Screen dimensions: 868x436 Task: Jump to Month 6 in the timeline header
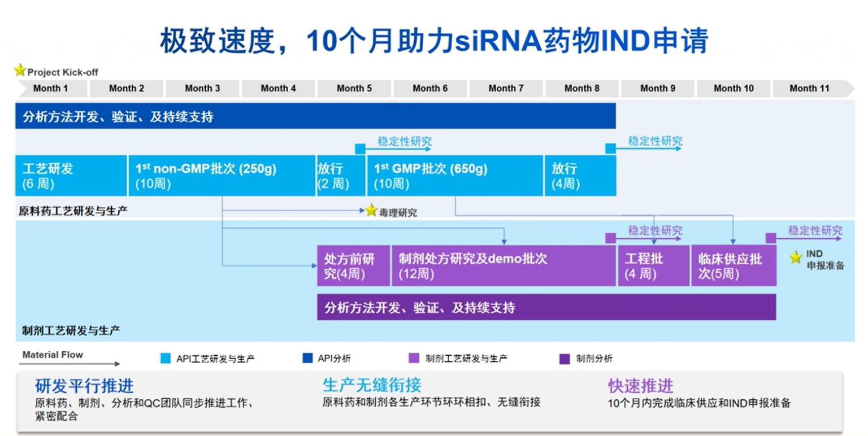430,89
